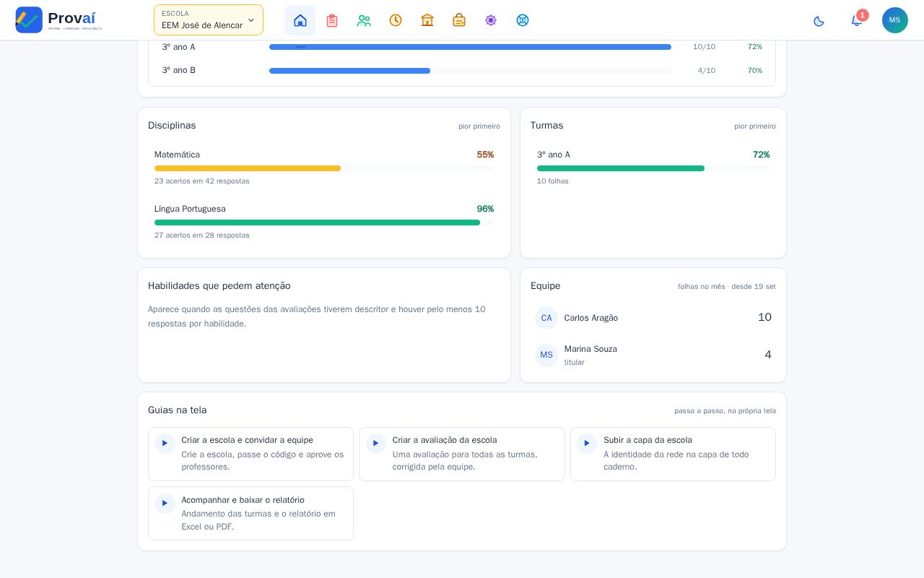Open the orange briefcase bag icon

[459, 20]
